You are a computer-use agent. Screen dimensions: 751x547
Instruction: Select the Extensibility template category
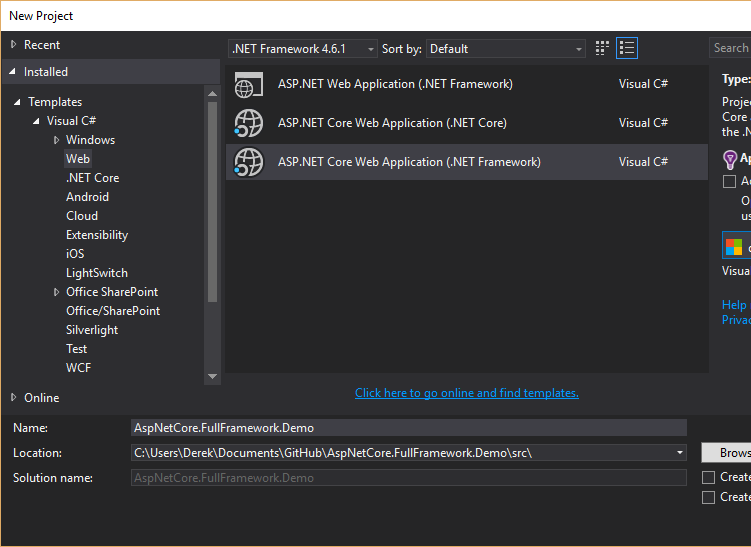tap(97, 235)
